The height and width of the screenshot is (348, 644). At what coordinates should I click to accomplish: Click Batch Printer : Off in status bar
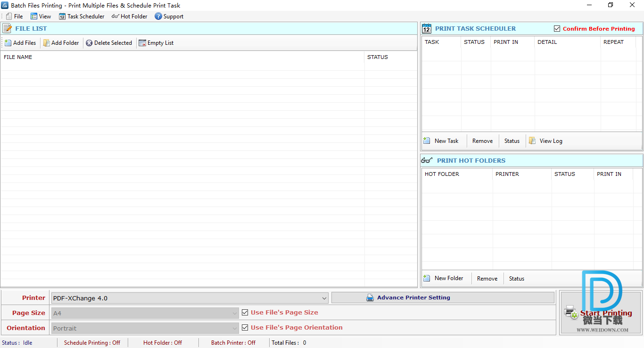pyautogui.click(x=233, y=343)
